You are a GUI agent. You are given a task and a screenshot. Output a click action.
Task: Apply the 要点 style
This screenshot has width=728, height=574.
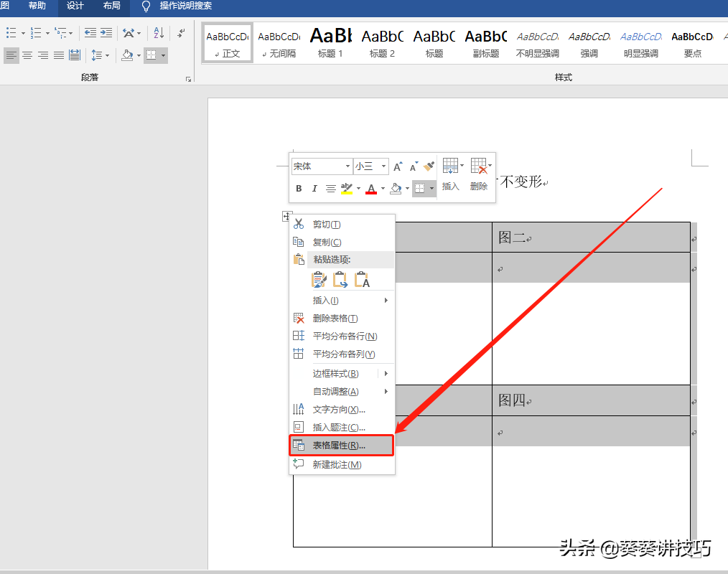(x=693, y=44)
